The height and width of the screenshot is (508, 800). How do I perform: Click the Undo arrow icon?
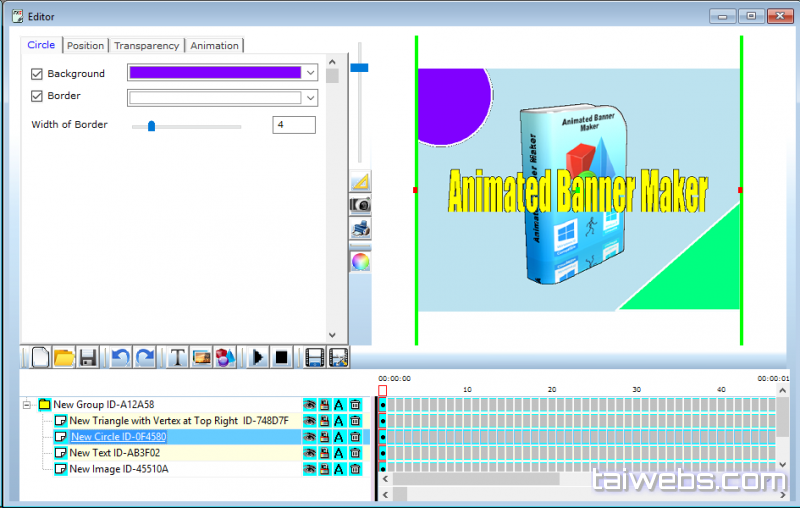[x=120, y=357]
